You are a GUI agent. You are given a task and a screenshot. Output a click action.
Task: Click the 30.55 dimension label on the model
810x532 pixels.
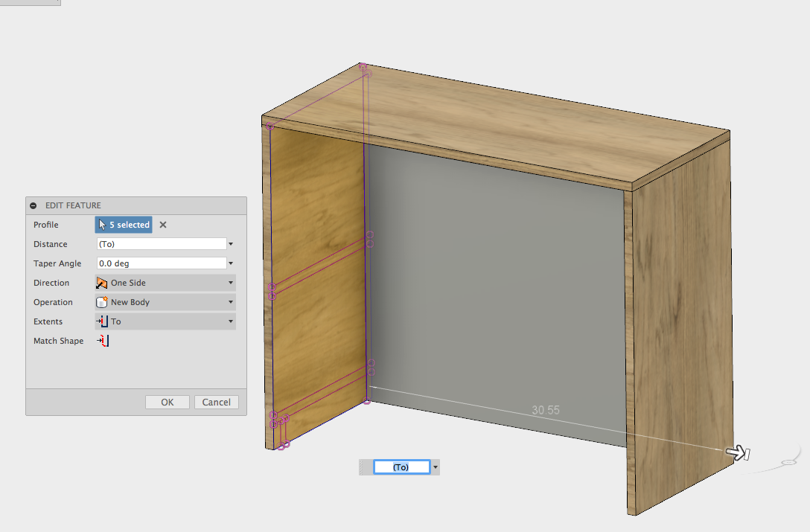click(x=544, y=409)
